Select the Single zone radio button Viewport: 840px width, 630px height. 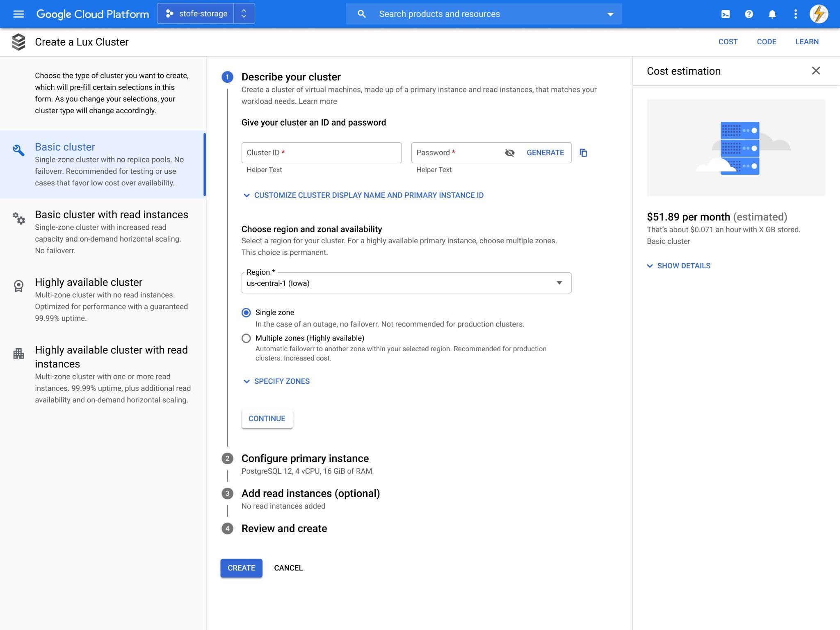246,313
